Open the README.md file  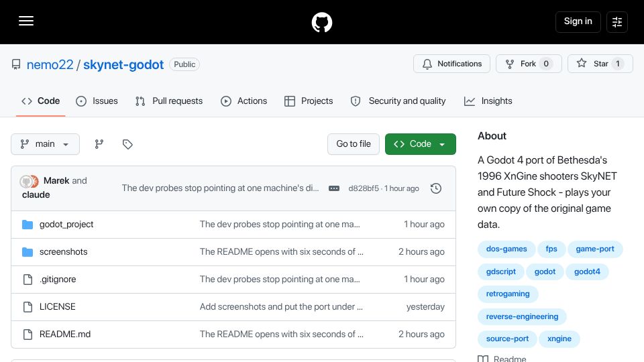pyautogui.click(x=65, y=335)
